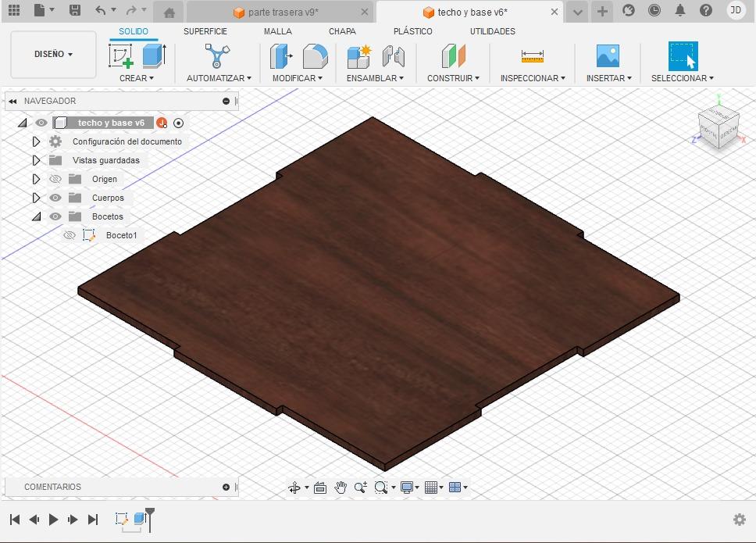Toggle visibility of Cuerpos folder
The image size is (756, 543).
pos(55,198)
